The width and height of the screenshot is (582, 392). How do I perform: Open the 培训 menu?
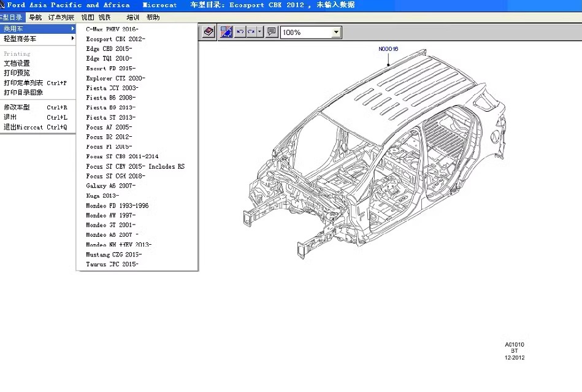coord(132,17)
